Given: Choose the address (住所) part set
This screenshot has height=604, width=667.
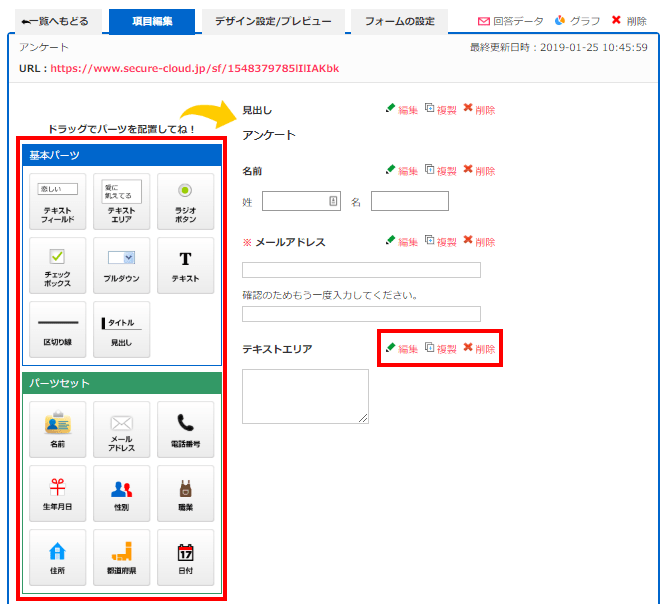Looking at the screenshot, I should (58, 557).
